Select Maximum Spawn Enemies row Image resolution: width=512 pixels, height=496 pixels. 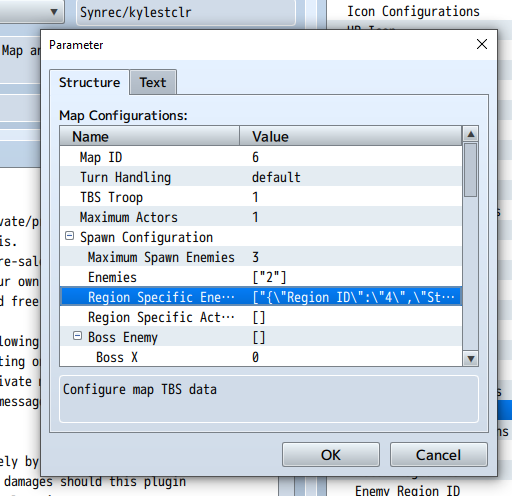tap(261, 257)
